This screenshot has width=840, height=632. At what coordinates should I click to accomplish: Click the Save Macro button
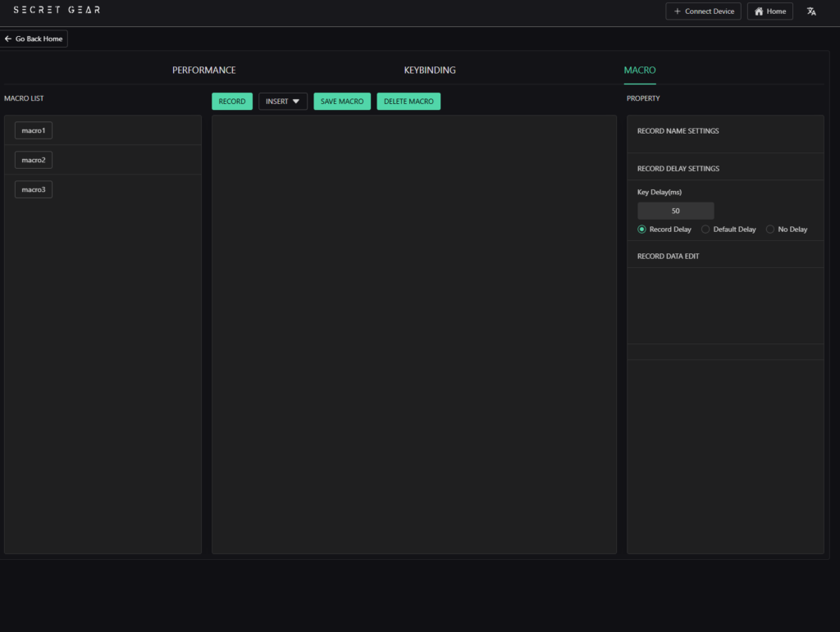coord(342,102)
